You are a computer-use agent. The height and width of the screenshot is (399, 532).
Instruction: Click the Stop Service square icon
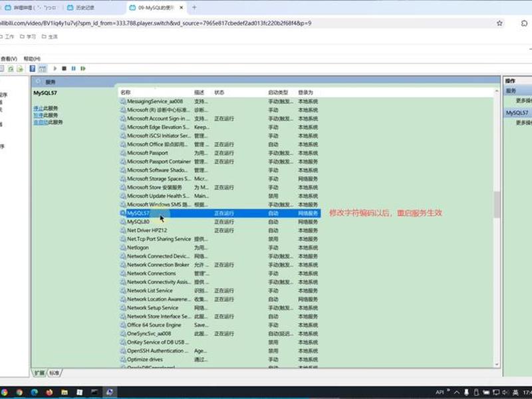coord(64,68)
